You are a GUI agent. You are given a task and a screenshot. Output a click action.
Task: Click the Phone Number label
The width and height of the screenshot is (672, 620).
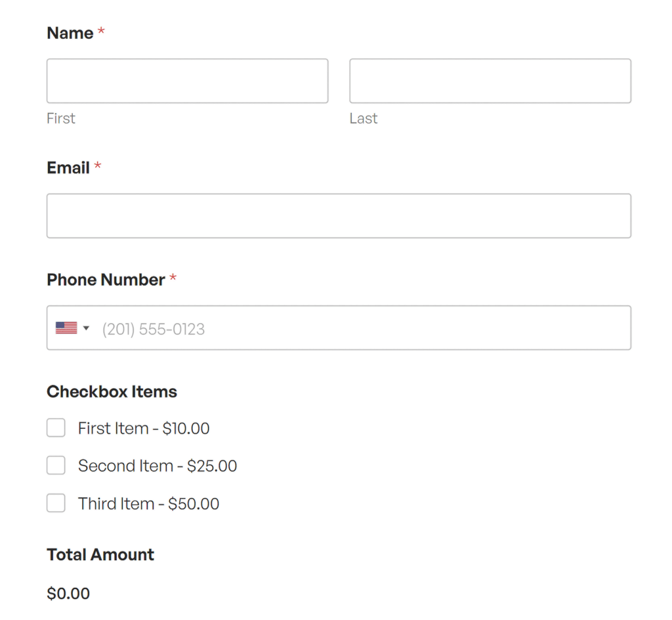coord(106,280)
